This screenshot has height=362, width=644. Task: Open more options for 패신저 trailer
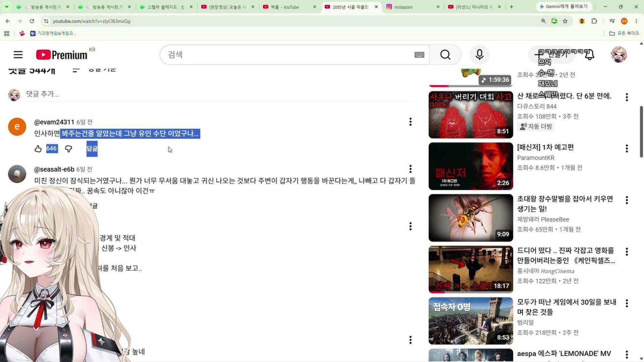click(x=627, y=148)
